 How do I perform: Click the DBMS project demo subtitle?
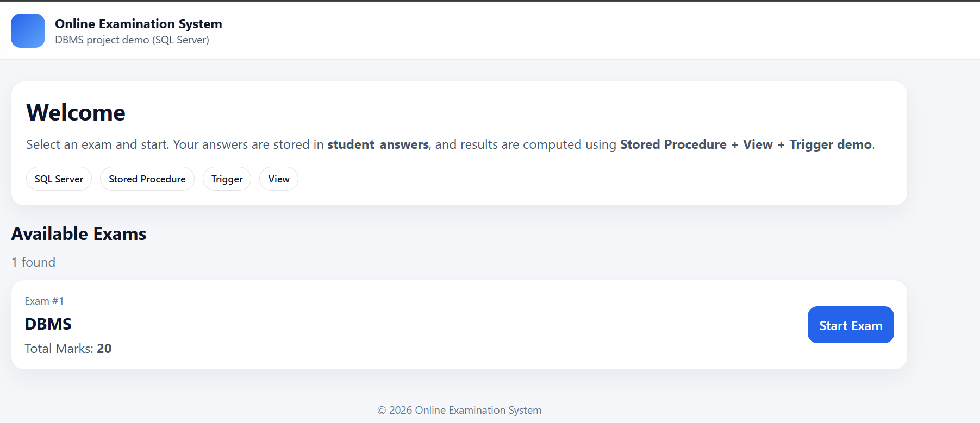(x=132, y=40)
